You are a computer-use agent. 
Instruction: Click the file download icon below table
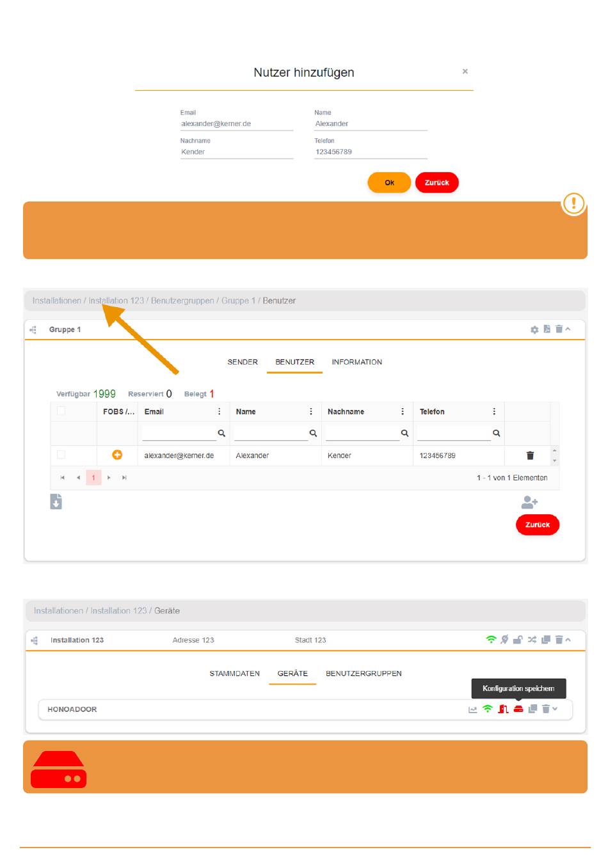pos(56,501)
